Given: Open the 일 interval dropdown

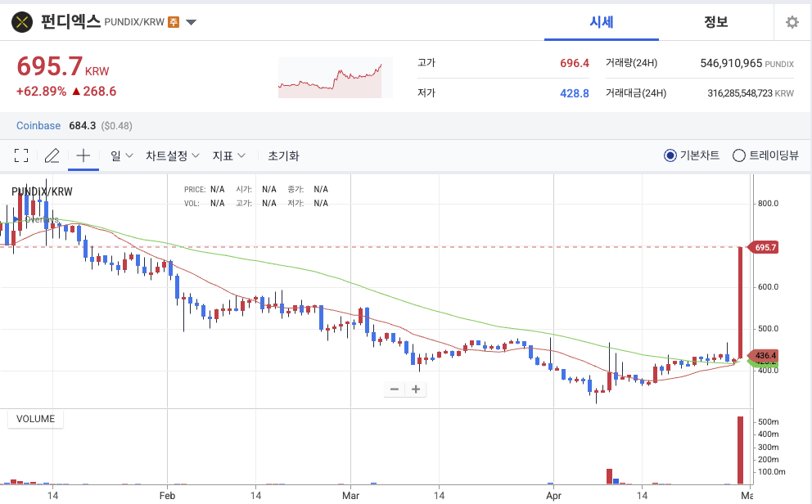Looking at the screenshot, I should tap(122, 155).
